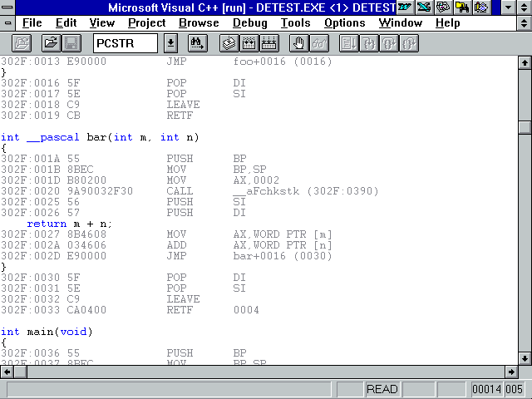Click the project files toolbar icon
Viewport: 532px width, 399px height.
pyautogui.click(x=22, y=43)
